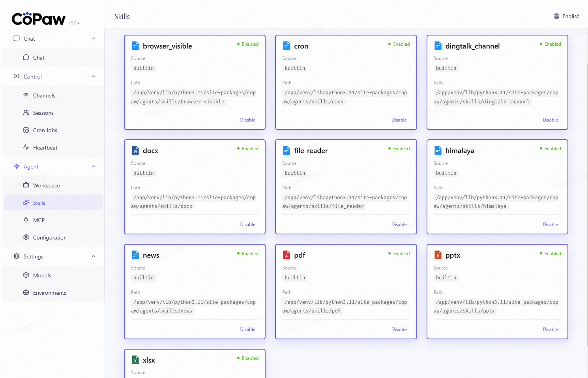The height and width of the screenshot is (378, 588).
Task: Select the file_reader skill card title
Action: pos(311,151)
